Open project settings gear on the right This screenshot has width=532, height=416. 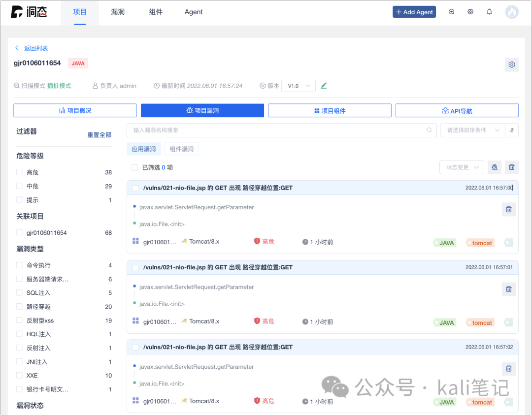(512, 64)
